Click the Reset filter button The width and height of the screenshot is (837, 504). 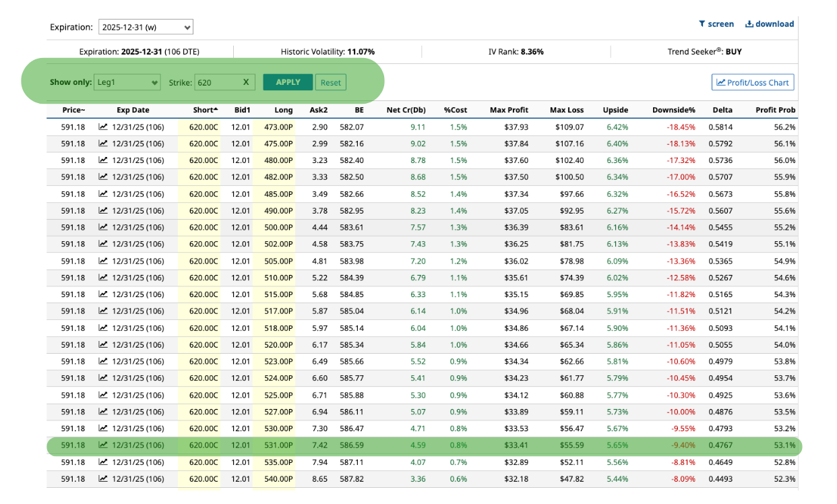tap(330, 82)
